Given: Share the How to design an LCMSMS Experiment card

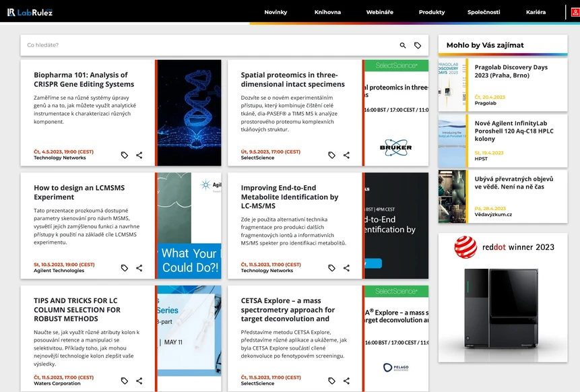Looking at the screenshot, I should pyautogui.click(x=139, y=268).
